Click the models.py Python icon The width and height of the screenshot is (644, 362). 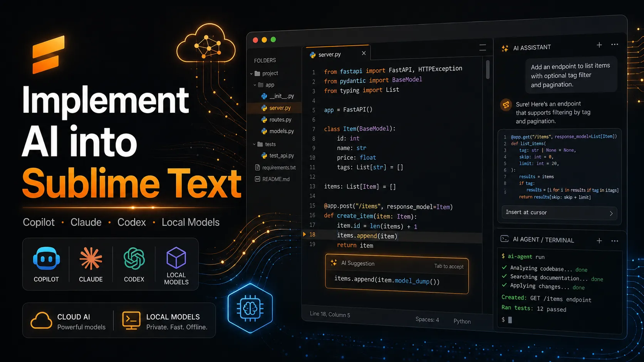pos(264,131)
